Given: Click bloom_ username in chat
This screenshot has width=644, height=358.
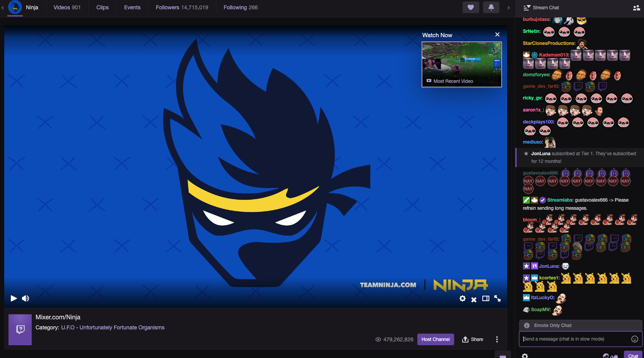Looking at the screenshot, I should tap(531, 220).
